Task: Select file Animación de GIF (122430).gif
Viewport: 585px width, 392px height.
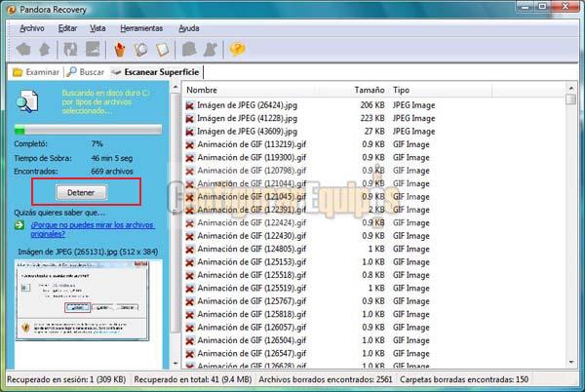Action: coord(252,236)
